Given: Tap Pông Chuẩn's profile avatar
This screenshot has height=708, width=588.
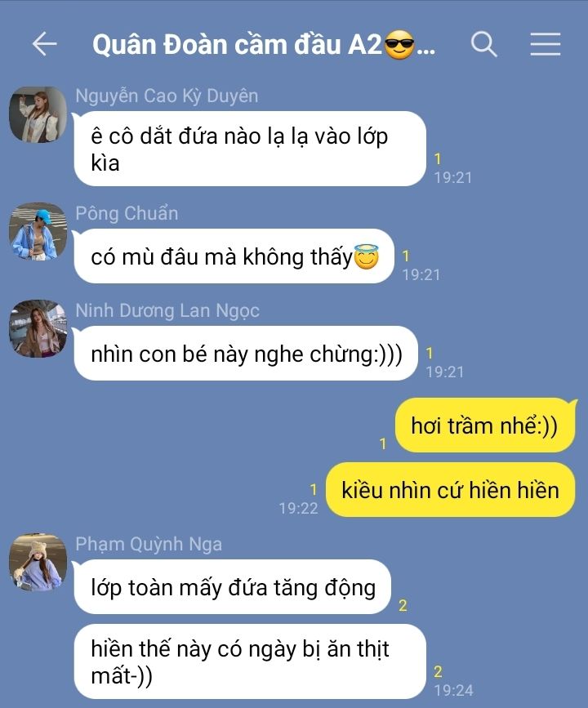Looking at the screenshot, I should [38, 232].
